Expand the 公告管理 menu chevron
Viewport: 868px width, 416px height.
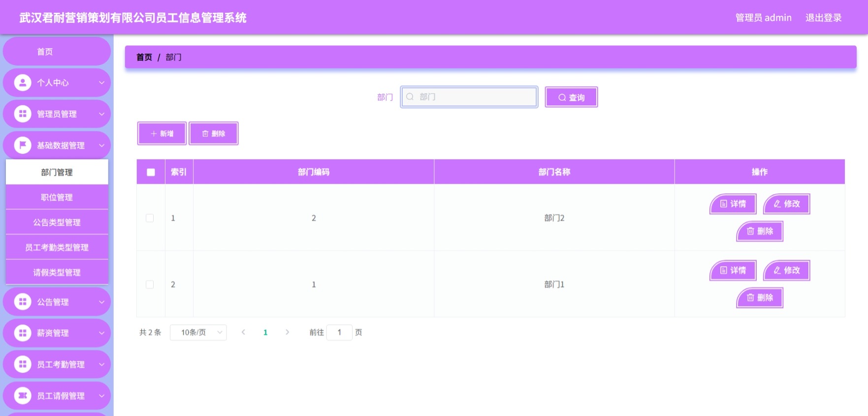101,302
